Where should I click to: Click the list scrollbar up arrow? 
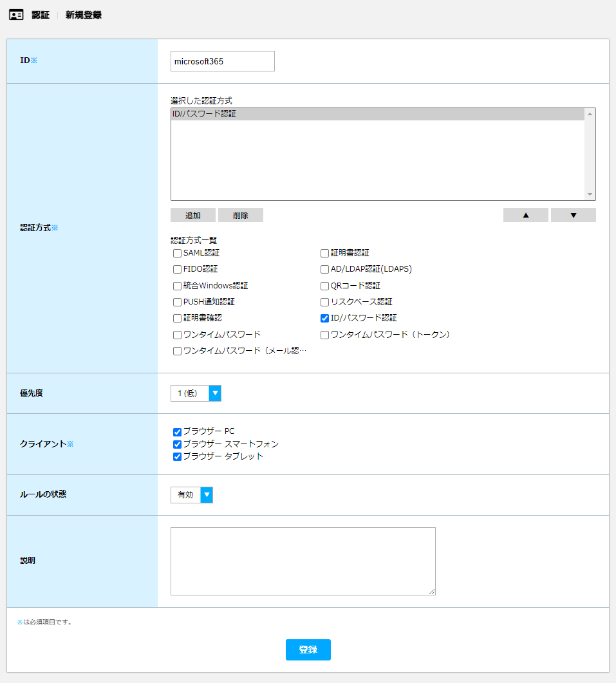pos(590,114)
